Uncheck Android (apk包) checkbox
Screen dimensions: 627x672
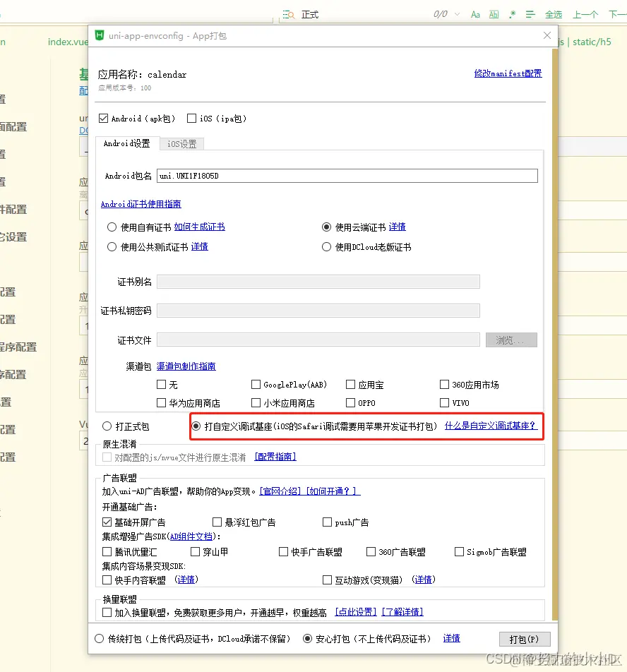[103, 119]
